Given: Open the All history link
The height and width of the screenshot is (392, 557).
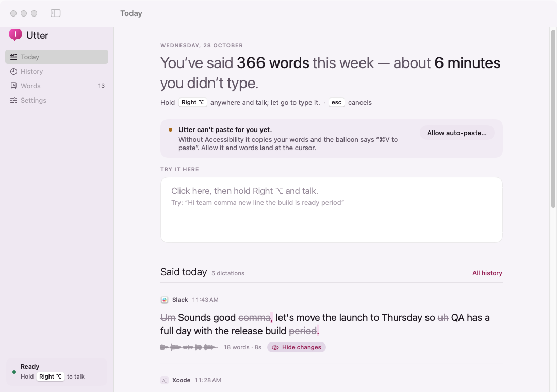Looking at the screenshot, I should pyautogui.click(x=487, y=273).
